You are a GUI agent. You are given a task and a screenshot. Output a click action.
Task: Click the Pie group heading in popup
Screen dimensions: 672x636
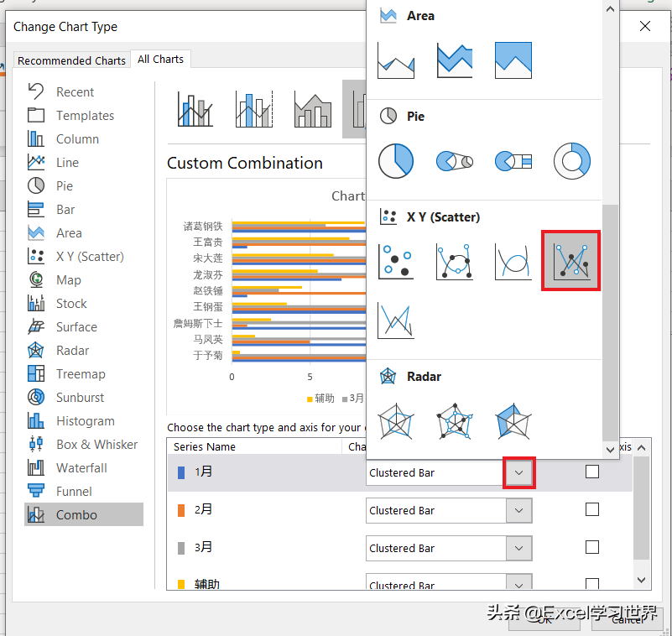[416, 117]
